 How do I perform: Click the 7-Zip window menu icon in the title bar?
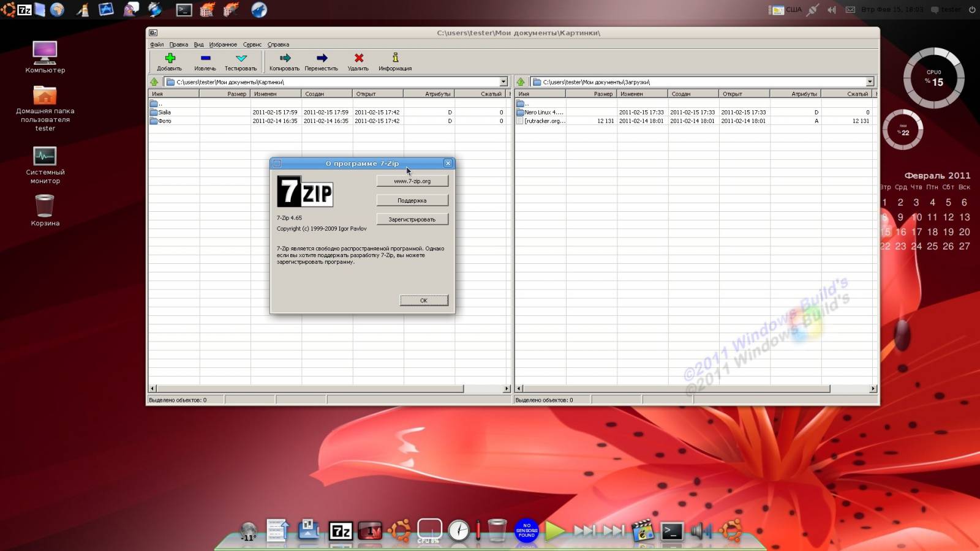tap(153, 32)
